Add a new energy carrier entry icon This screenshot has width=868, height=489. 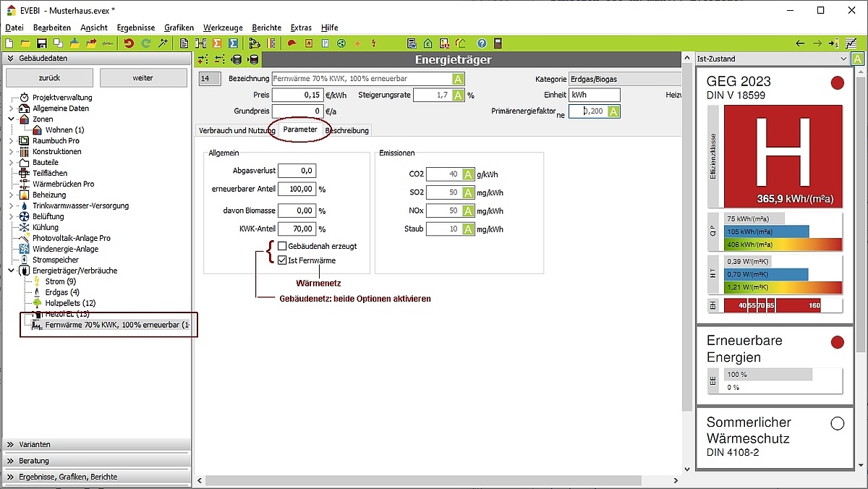203,59
